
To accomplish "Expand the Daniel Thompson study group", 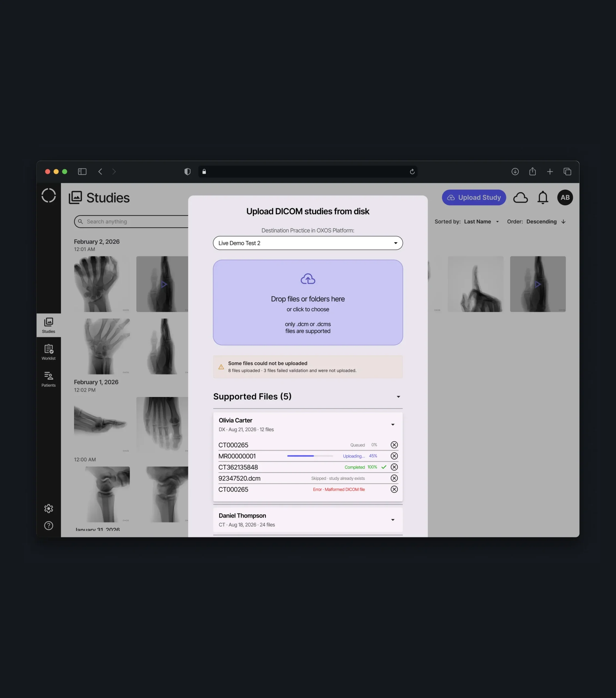I will coord(393,520).
